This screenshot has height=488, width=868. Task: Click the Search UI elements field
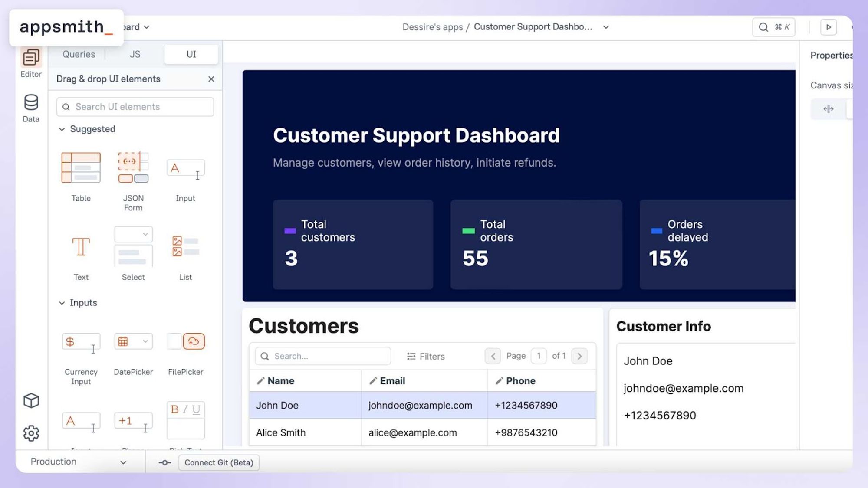point(135,107)
